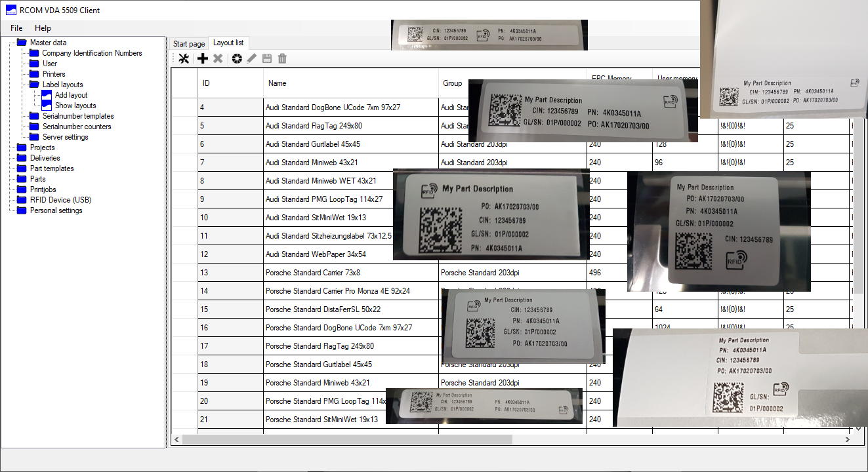Click the grey X delete toolbar icon

218,58
